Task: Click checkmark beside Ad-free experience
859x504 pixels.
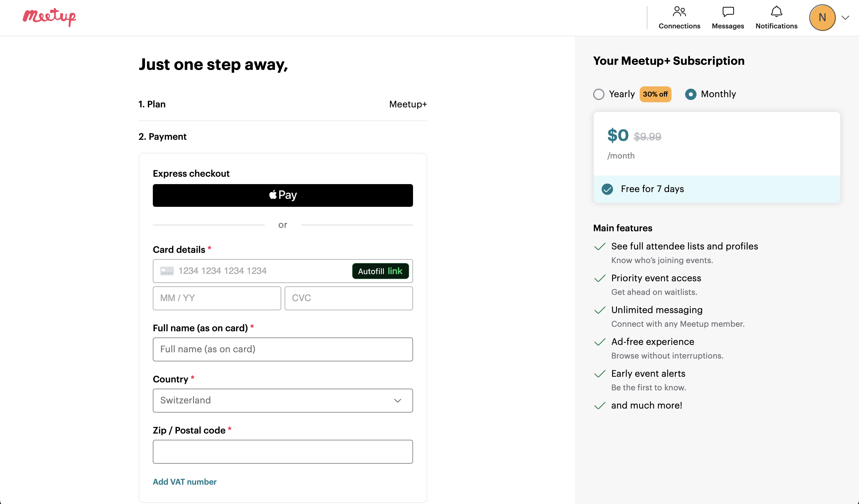Action: (x=600, y=342)
